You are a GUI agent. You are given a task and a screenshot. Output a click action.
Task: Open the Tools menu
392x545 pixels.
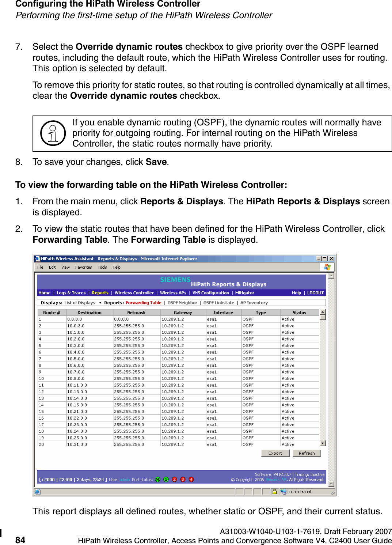102,267
